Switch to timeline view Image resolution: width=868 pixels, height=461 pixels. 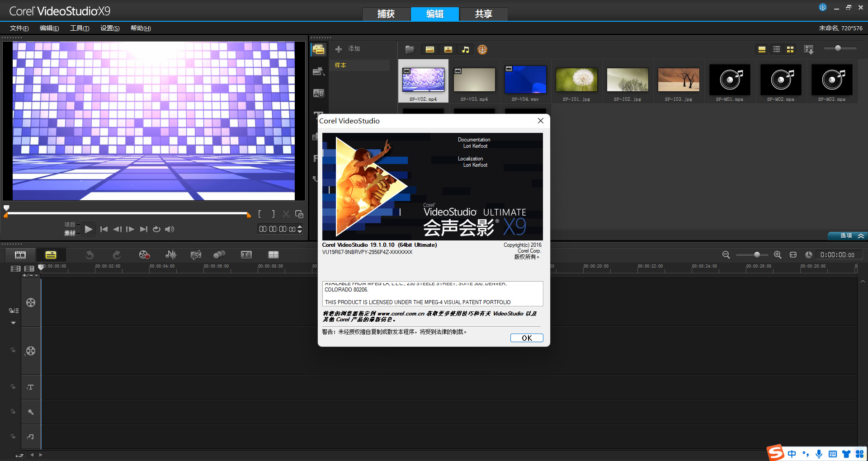[51, 255]
